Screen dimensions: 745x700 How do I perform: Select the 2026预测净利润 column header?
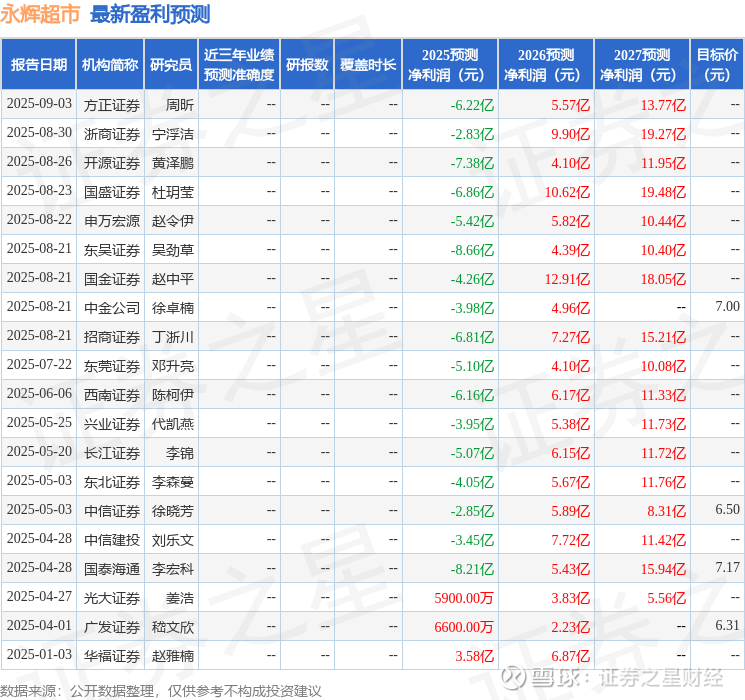[x=545, y=64]
